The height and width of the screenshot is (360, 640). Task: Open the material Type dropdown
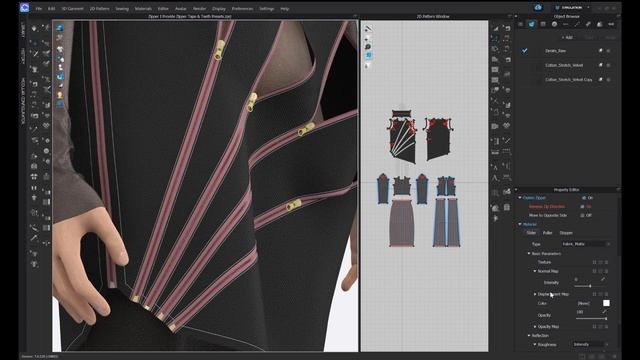[586, 244]
